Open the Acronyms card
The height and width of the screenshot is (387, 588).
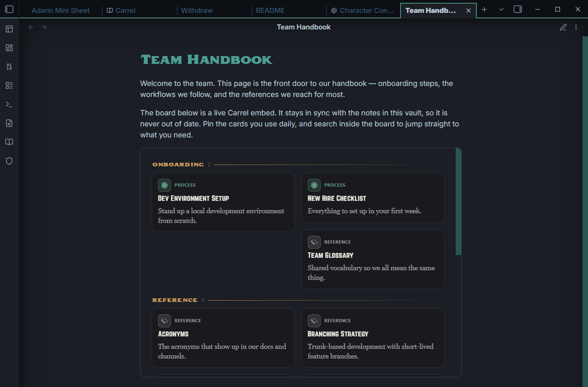223,338
